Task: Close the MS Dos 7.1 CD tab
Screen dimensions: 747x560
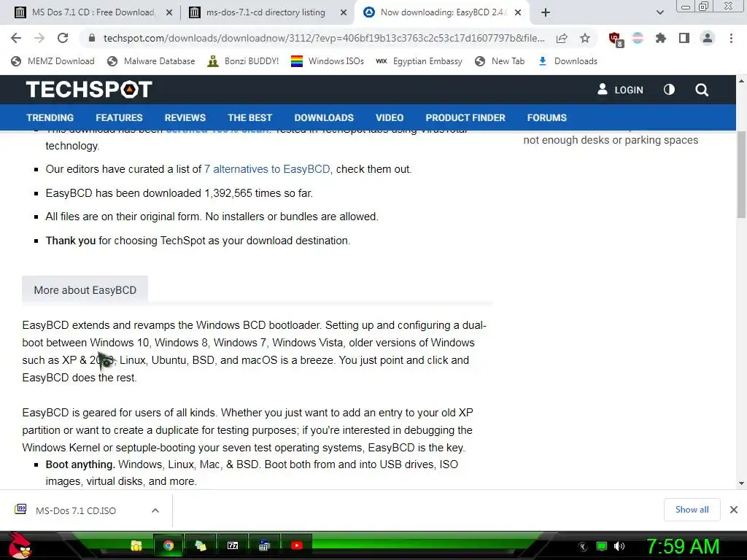Action: 169,13
